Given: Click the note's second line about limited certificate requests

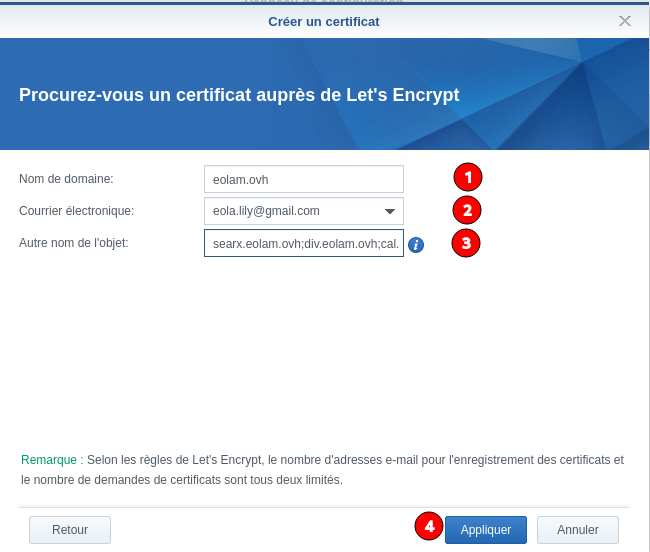Looking at the screenshot, I should coord(181,480).
